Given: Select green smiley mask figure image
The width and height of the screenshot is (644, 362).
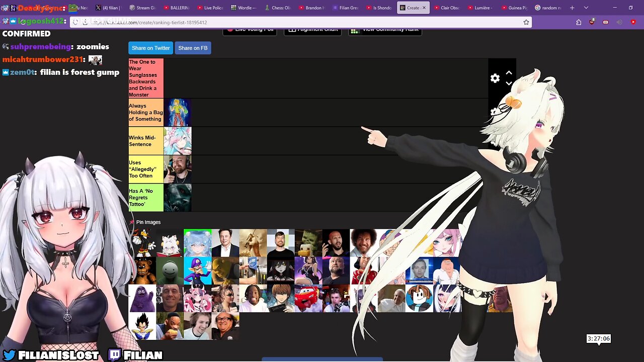Looking at the screenshot, I should [170, 270].
